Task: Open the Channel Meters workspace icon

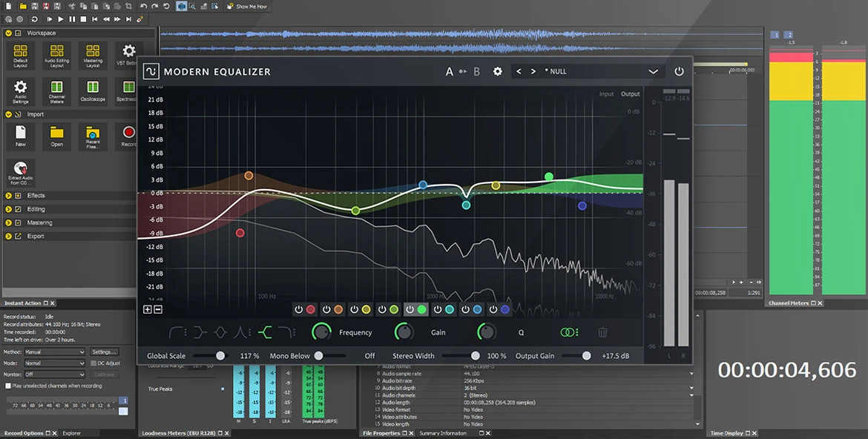Action: [56, 89]
